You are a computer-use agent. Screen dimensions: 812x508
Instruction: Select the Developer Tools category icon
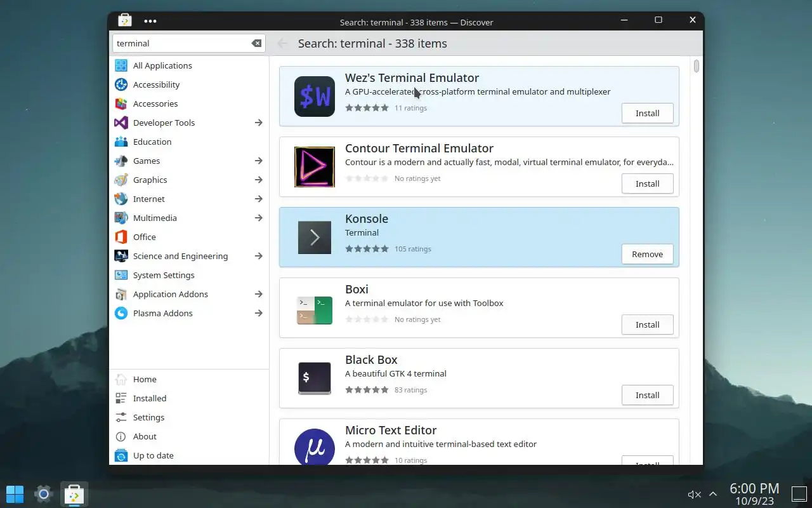pyautogui.click(x=121, y=123)
